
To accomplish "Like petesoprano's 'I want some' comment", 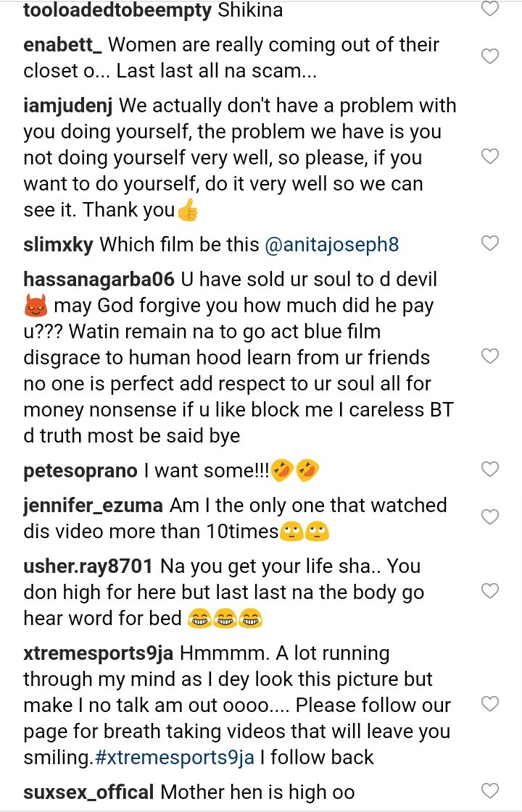I will 491,469.
